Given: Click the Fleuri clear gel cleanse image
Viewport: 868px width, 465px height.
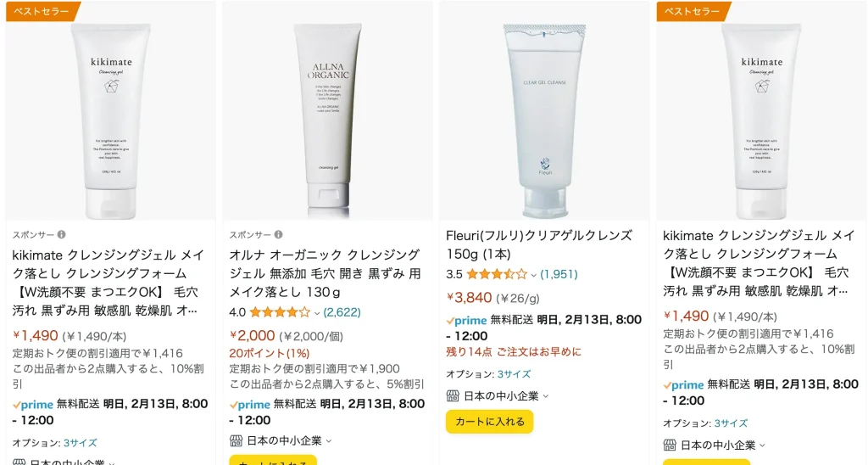Looking at the screenshot, I should 545,120.
